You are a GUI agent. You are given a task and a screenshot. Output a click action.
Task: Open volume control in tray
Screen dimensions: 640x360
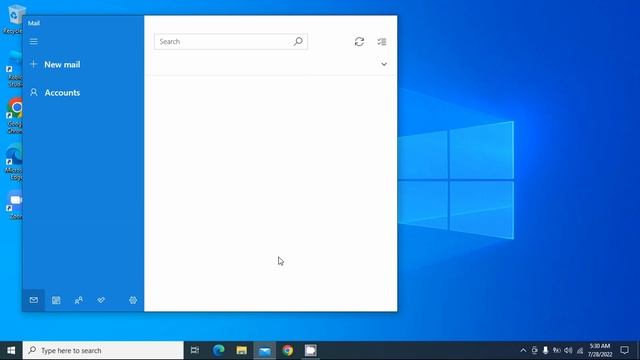[568, 351]
